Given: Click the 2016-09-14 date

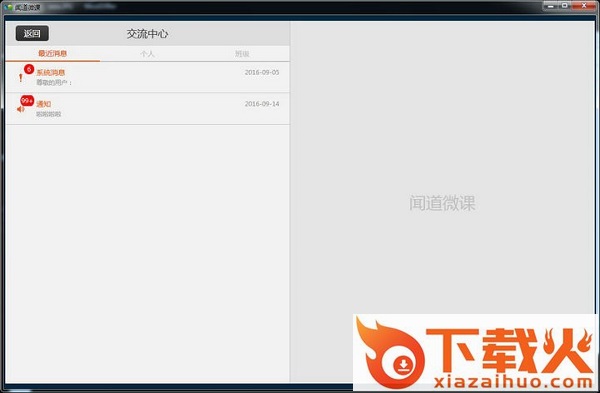Looking at the screenshot, I should [x=262, y=104].
